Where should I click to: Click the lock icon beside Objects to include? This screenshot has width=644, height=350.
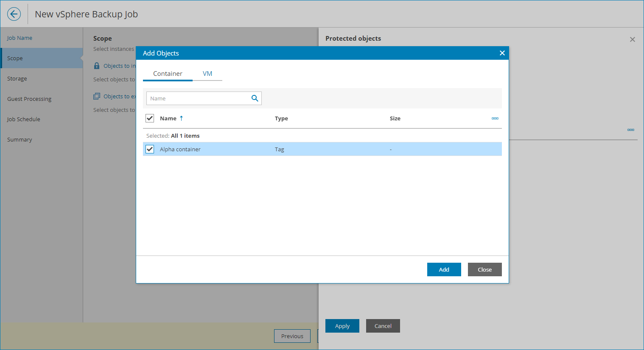pos(97,66)
